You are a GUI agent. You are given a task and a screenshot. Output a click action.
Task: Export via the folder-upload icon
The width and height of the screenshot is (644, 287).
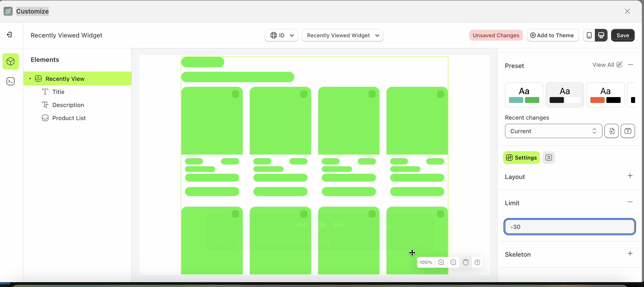[x=628, y=131]
